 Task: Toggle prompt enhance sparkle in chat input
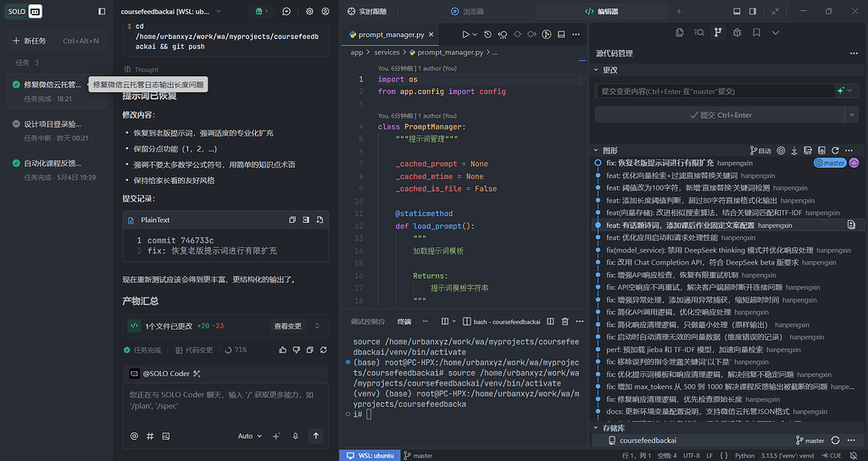276,436
